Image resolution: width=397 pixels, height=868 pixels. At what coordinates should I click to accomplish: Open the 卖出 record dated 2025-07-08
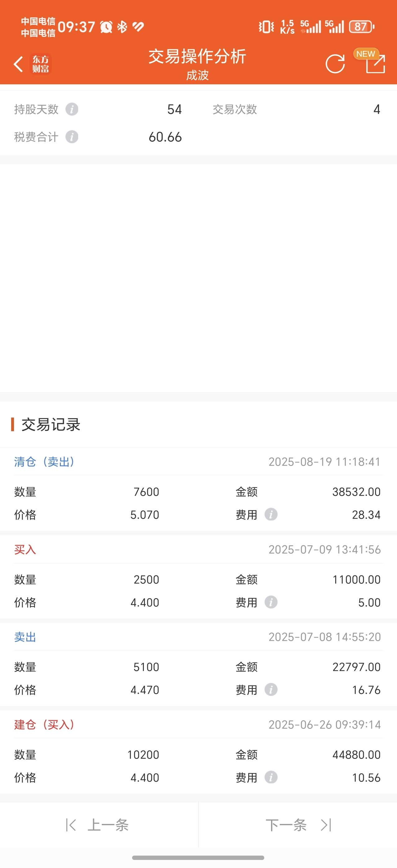198,664
